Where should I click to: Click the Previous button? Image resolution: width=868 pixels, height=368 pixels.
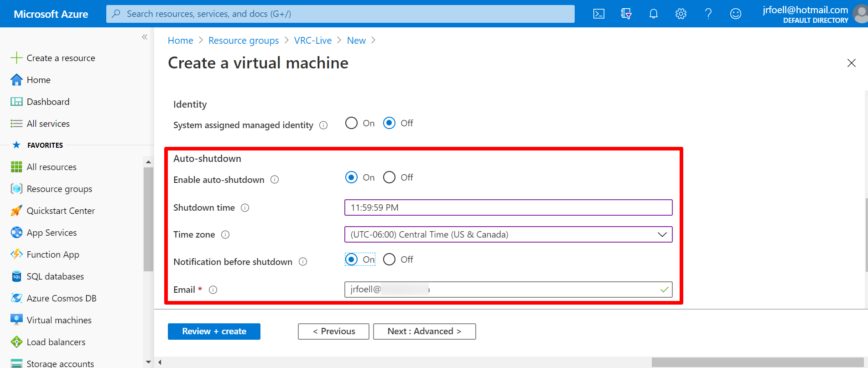[x=333, y=332]
